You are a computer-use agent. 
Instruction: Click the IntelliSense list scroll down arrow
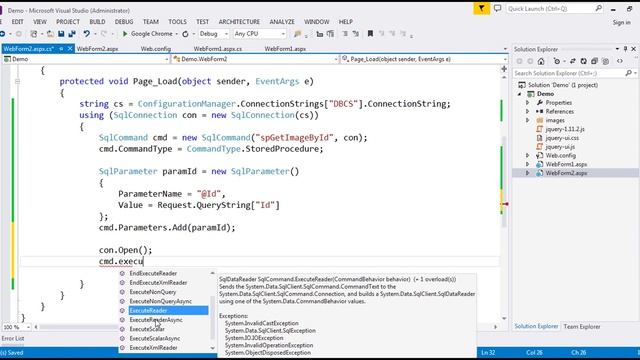212,348
